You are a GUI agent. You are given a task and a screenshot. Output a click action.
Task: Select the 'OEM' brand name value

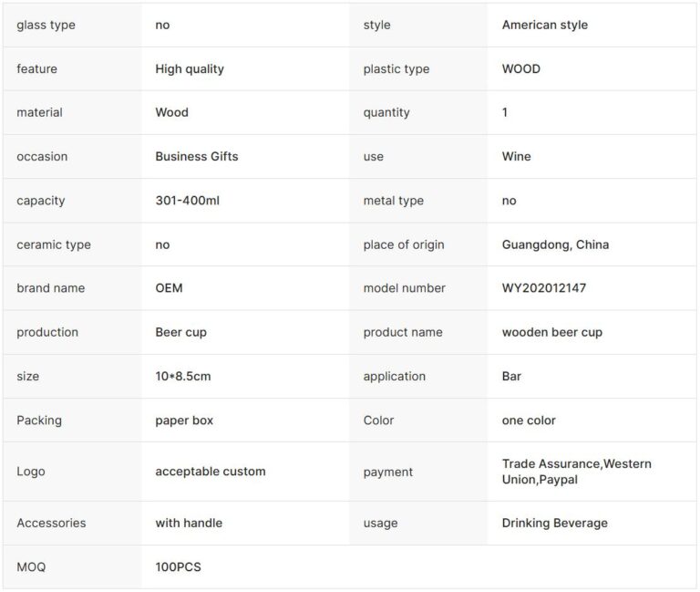click(169, 288)
